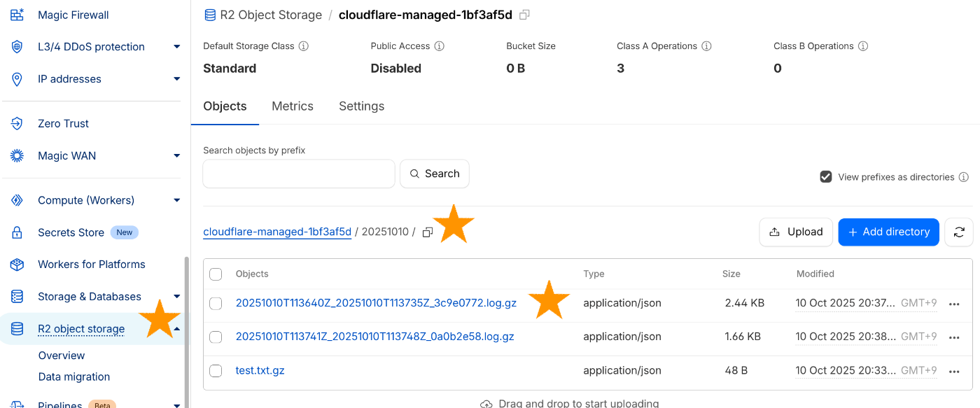The image size is (980, 408).
Task: Collapse the R2 object storage submenu arrow
Action: click(x=177, y=329)
